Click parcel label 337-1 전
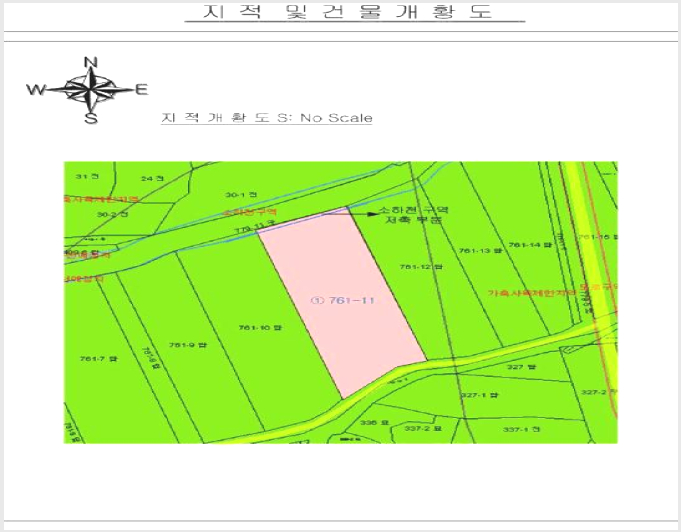Image resolution: width=681 pixels, height=532 pixels. click(522, 430)
